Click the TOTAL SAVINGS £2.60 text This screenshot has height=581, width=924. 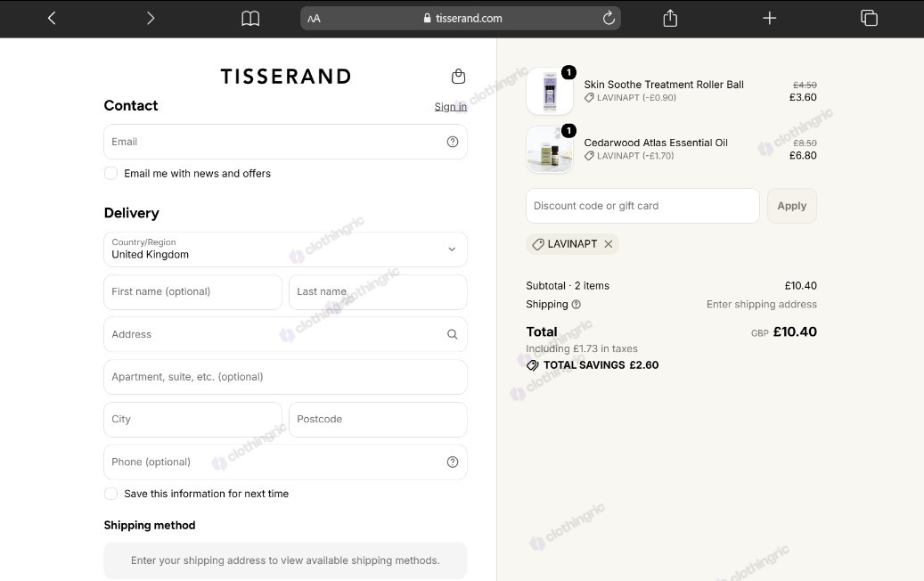coord(601,365)
